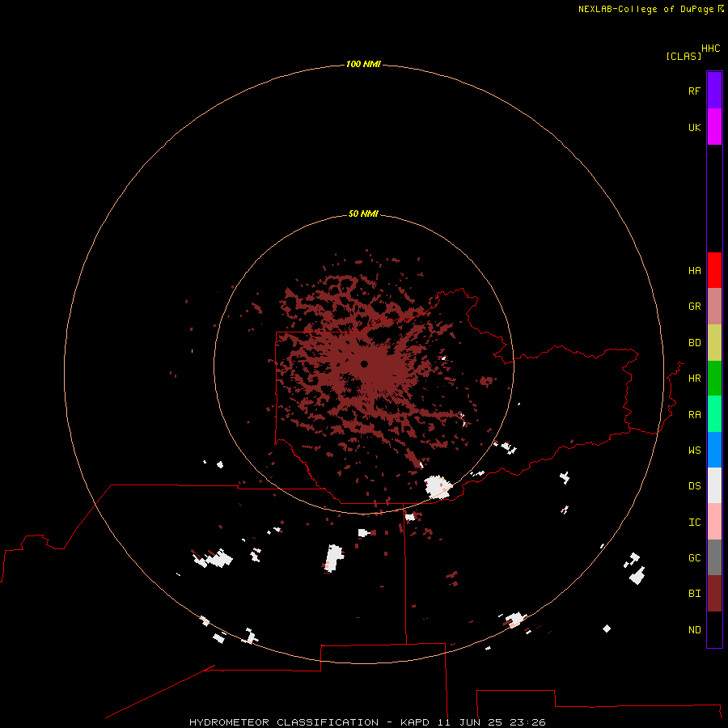Image resolution: width=728 pixels, height=728 pixels.
Task: Pick the DS white legend swatch
Action: (714, 485)
